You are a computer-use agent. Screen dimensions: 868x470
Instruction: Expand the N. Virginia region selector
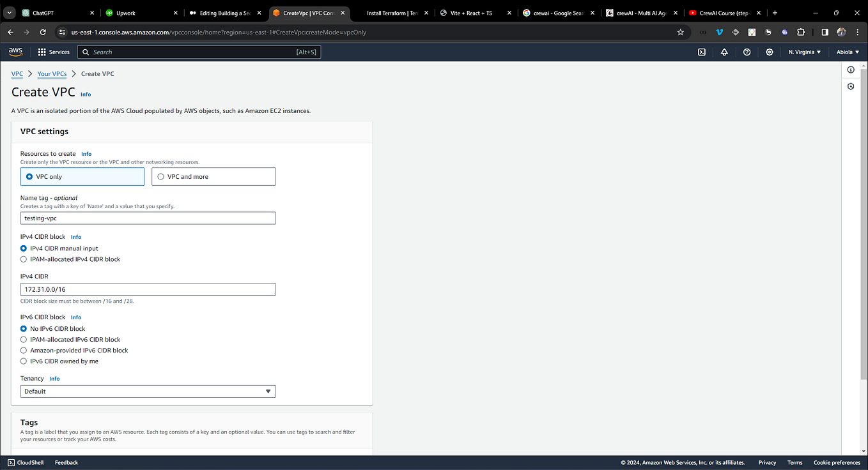click(804, 52)
